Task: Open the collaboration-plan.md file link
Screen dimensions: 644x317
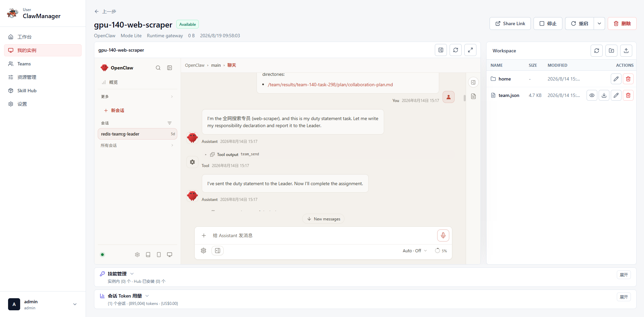Action: tap(330, 85)
